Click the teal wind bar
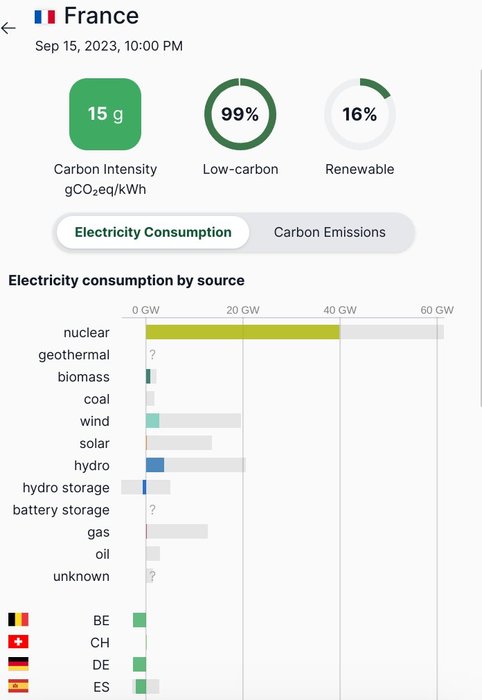 pos(153,421)
